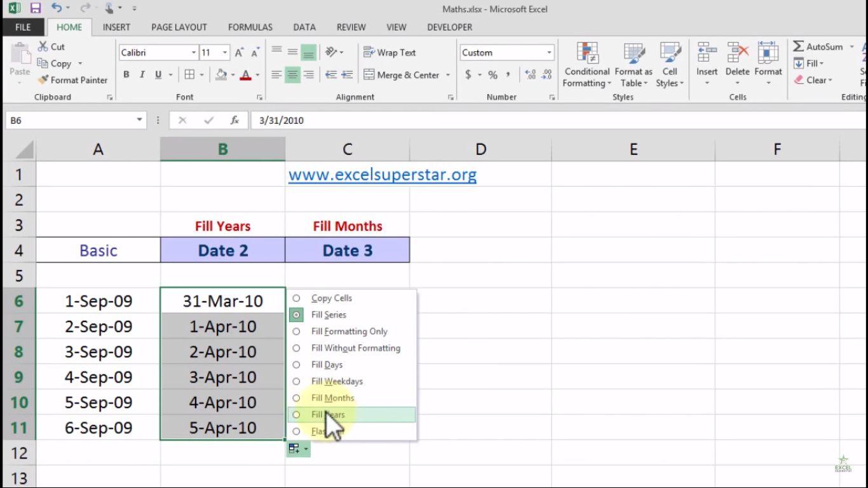Click the Orientation angled text icon

pyautogui.click(x=331, y=52)
